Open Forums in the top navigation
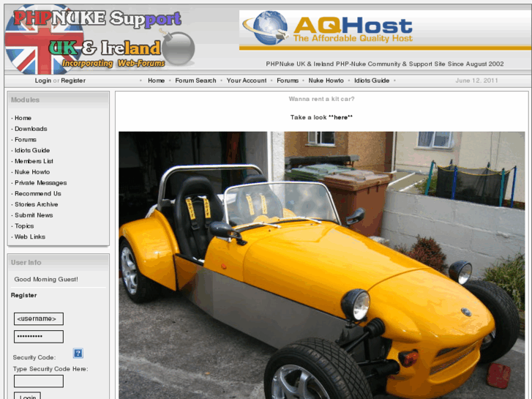Viewport: 532px width, 399px height. click(x=288, y=81)
